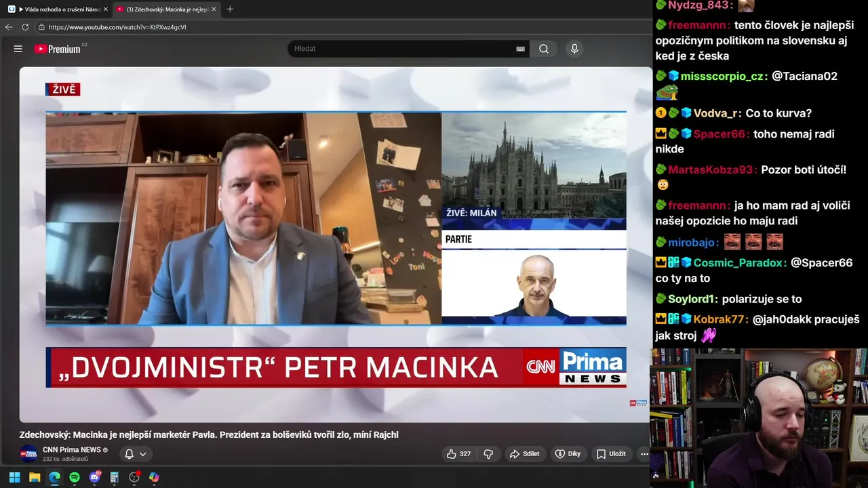Click the Hledat search field

pos(403,49)
